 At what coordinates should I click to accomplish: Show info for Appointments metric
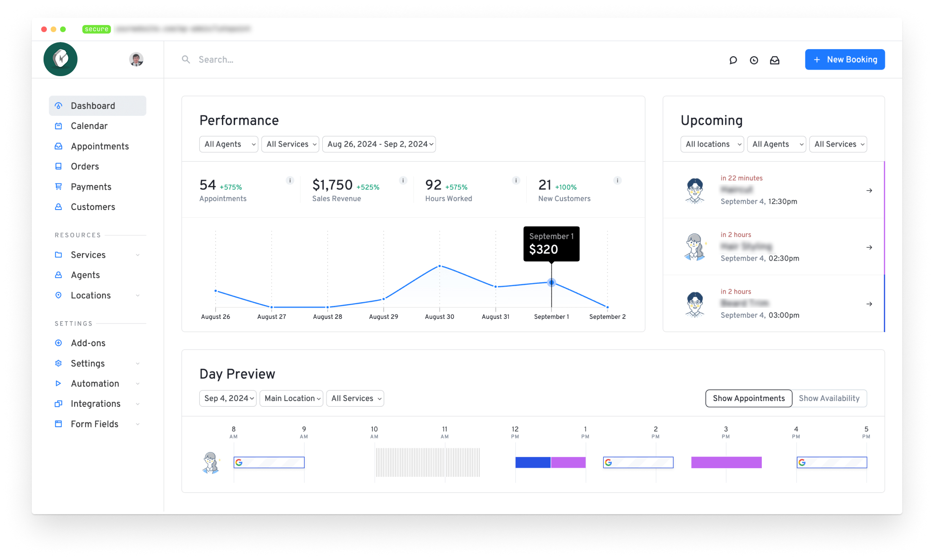[290, 180]
